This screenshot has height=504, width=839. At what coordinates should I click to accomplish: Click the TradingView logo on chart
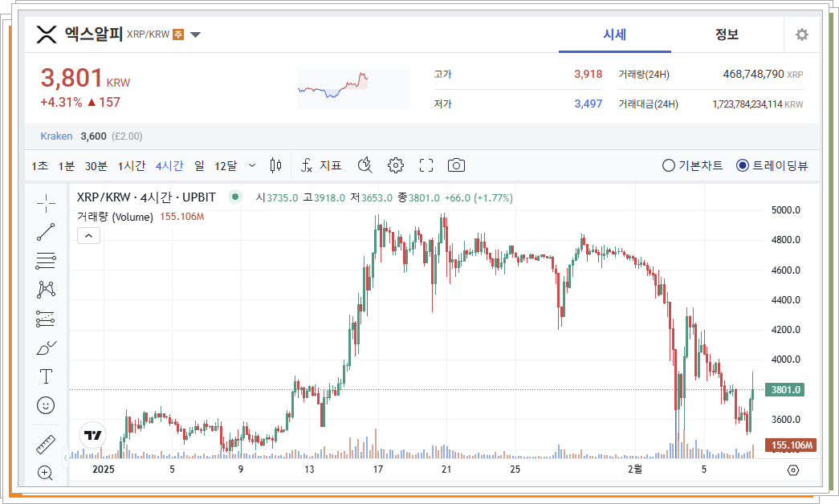(92, 435)
